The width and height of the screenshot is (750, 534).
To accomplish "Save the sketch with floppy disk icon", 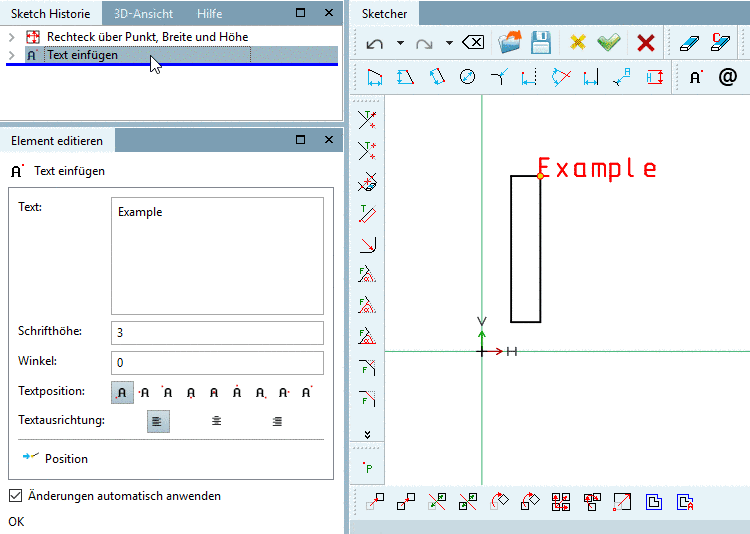I will point(541,42).
